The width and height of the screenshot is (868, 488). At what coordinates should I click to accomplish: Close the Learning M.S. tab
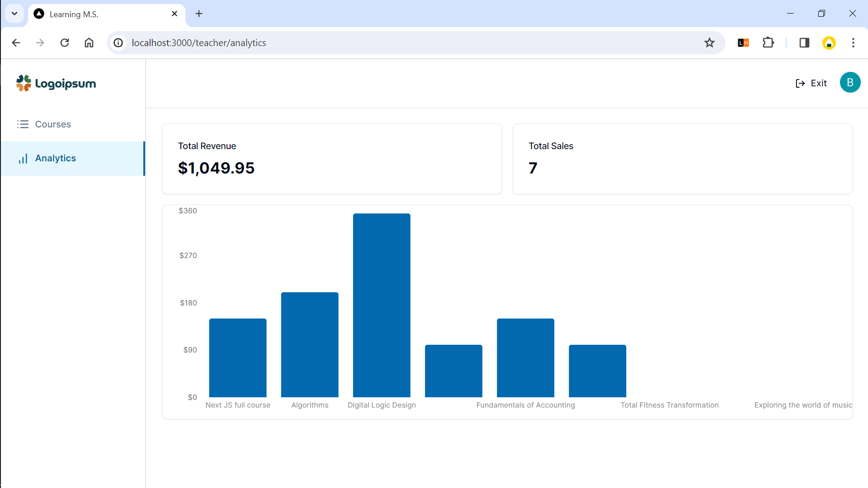point(175,14)
